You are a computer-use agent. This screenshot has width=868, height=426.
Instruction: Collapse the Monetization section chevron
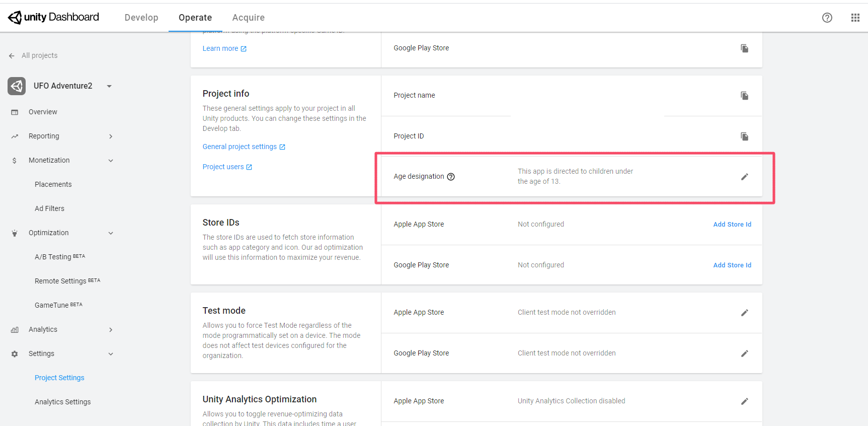[x=111, y=161]
